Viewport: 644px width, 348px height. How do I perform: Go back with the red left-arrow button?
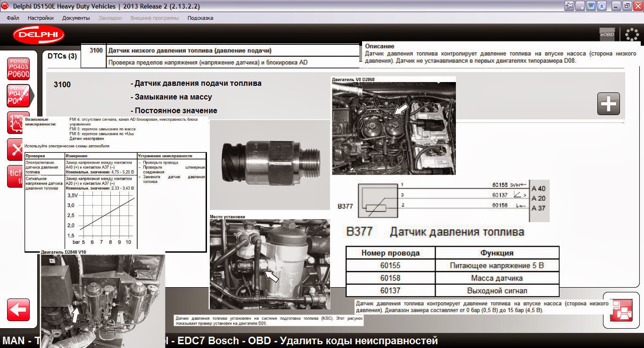18,310
